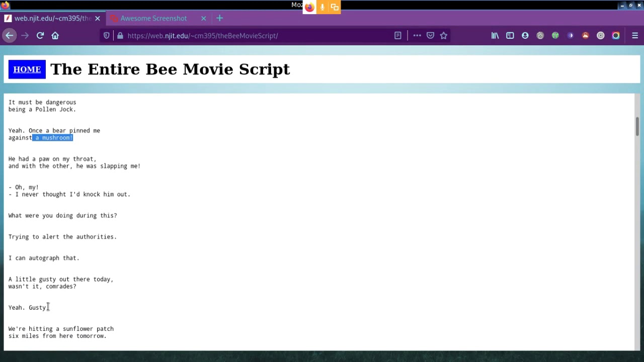644x362 pixels.
Task: Open a new tab
Action: coord(219,18)
